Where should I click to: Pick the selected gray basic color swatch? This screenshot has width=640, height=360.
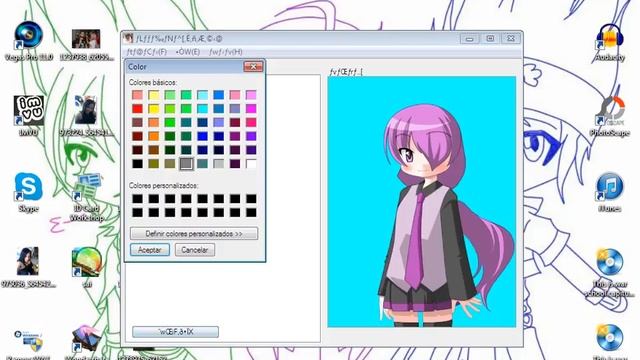tap(186, 164)
